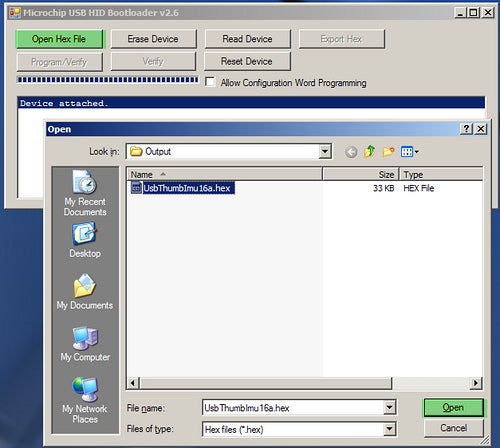Enable Allow Configuration Word Programming

point(210,82)
